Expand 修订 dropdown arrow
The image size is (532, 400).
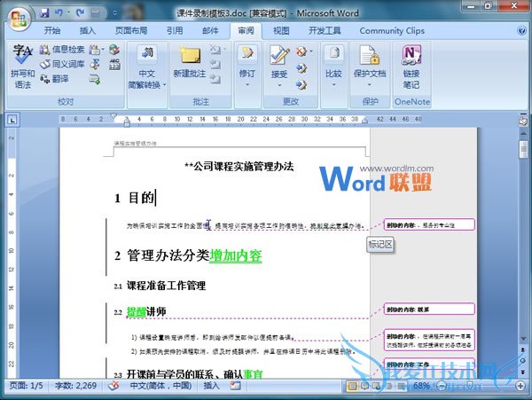click(x=247, y=85)
